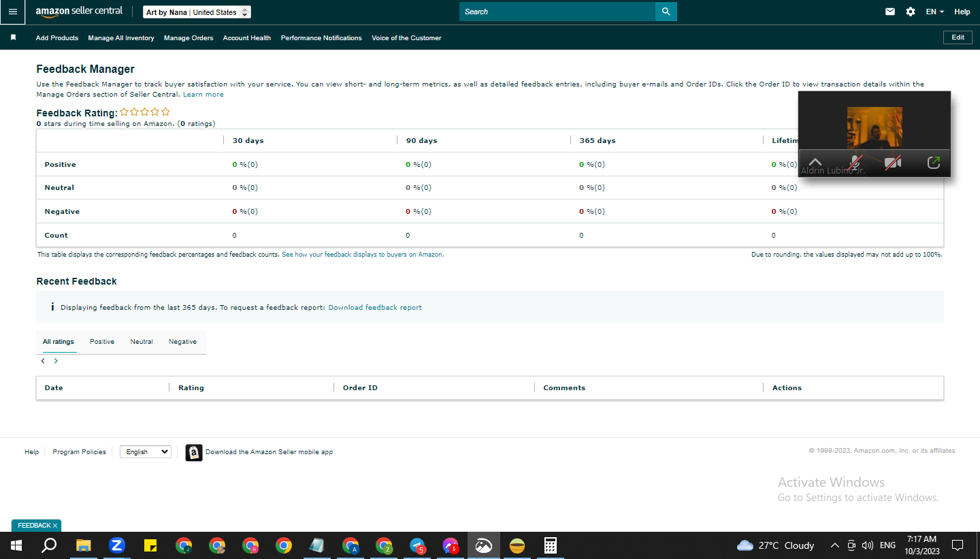Open 'See how your feedback displays' link
The height and width of the screenshot is (559, 980).
tap(363, 255)
